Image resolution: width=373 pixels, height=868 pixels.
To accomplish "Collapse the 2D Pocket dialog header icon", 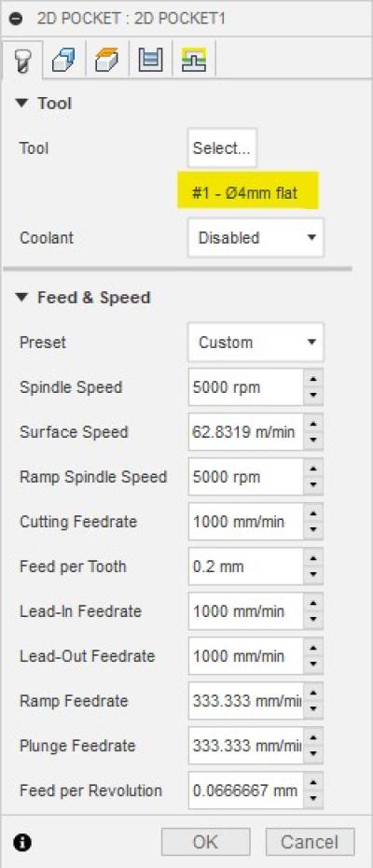I will [17, 17].
